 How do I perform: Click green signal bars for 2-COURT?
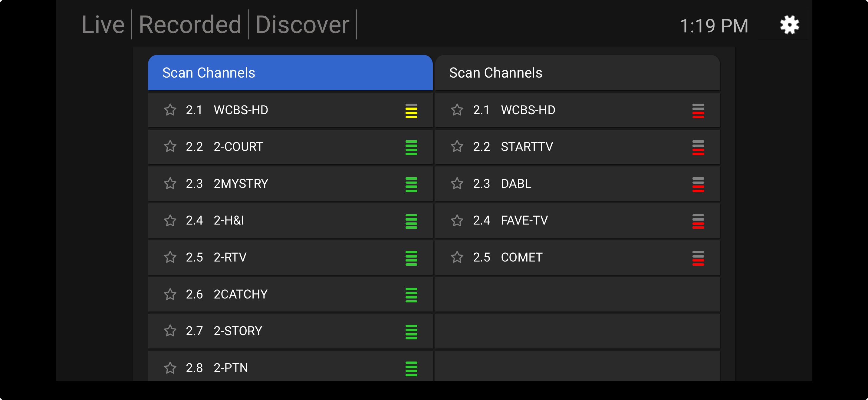tap(411, 147)
